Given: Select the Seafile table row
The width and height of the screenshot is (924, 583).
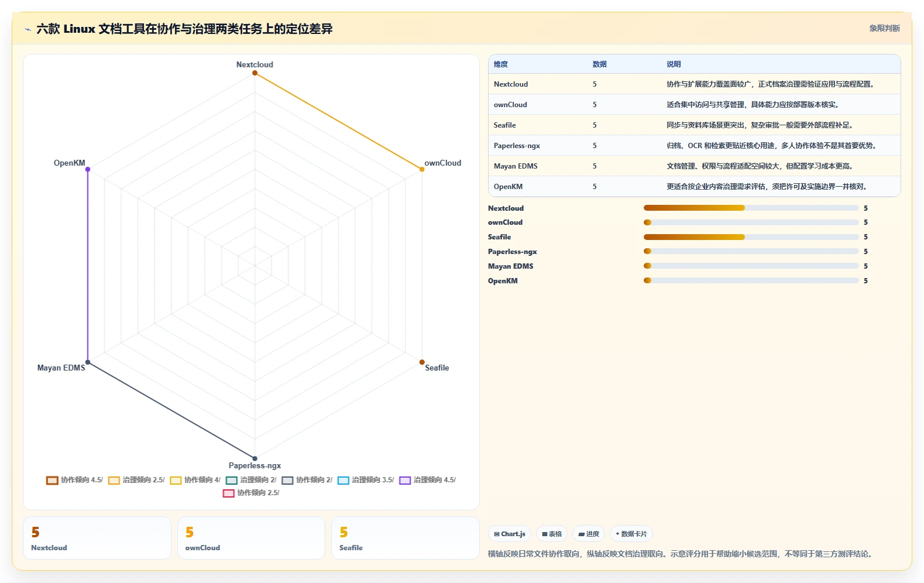Looking at the screenshot, I should (x=694, y=125).
